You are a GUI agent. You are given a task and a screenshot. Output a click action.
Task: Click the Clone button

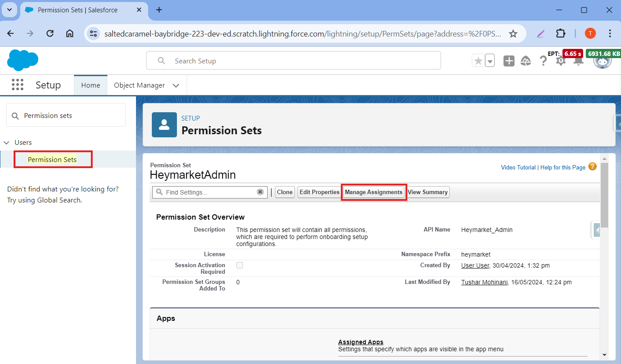coord(285,192)
